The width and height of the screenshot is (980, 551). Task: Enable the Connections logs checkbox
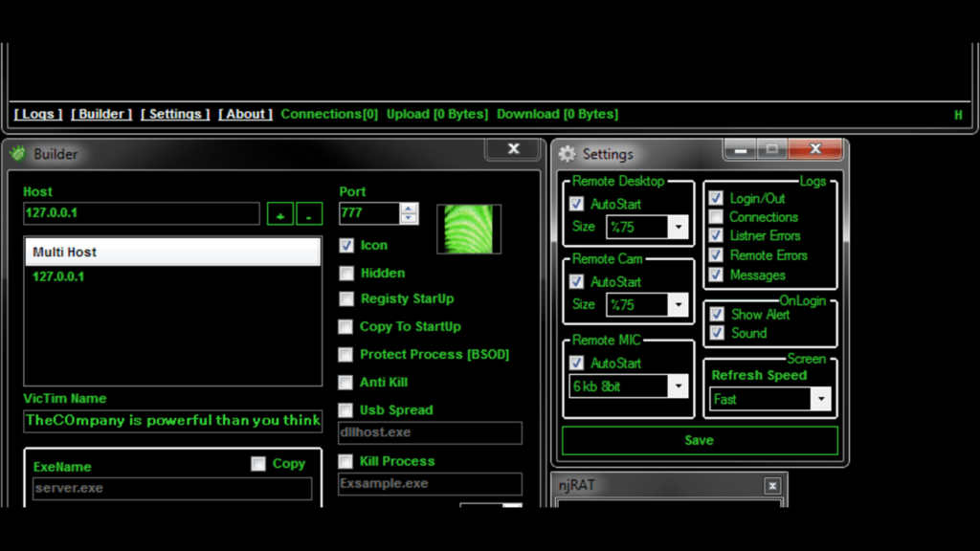click(716, 217)
